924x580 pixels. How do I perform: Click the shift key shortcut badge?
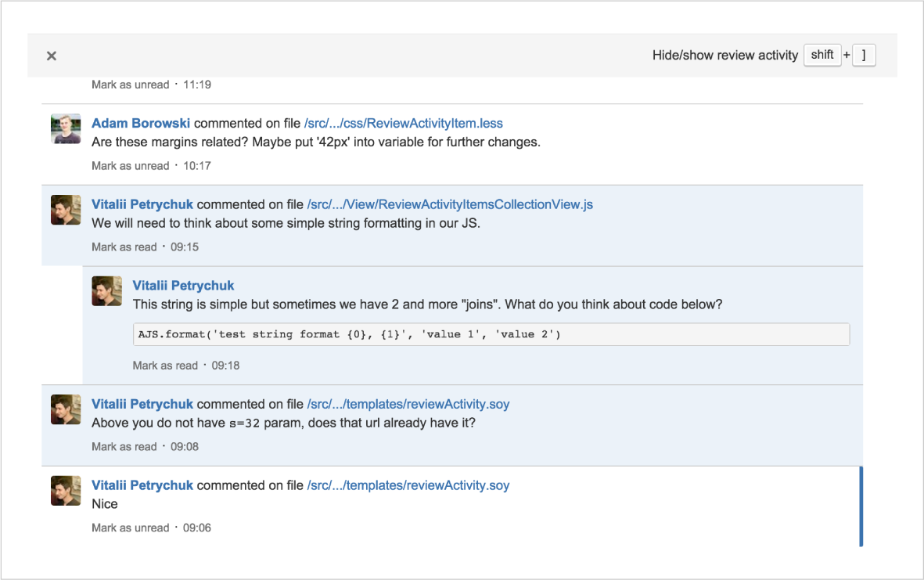pyautogui.click(x=822, y=55)
